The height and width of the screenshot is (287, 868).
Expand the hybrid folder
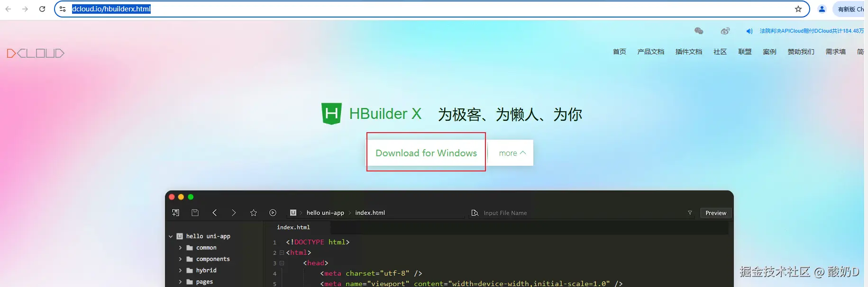click(180, 270)
